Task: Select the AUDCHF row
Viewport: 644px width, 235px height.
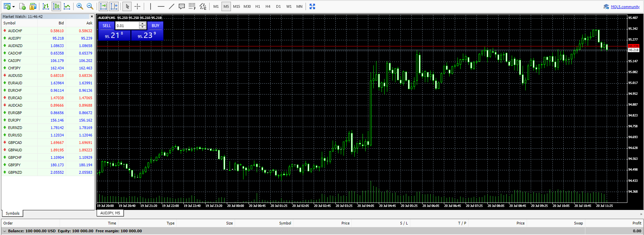Action: click(x=48, y=31)
